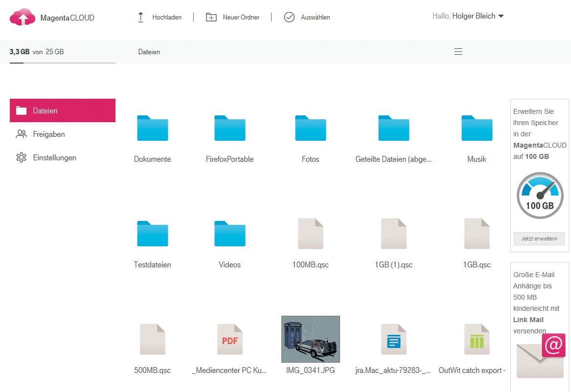Image resolution: width=571 pixels, height=392 pixels.
Task: Click the storage usage progress bar
Action: click(62, 63)
